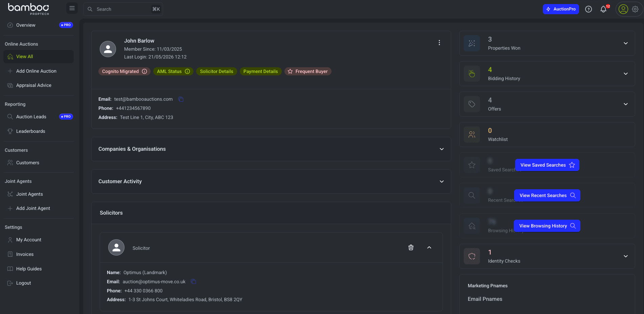Click the AML Status tag

[173, 71]
